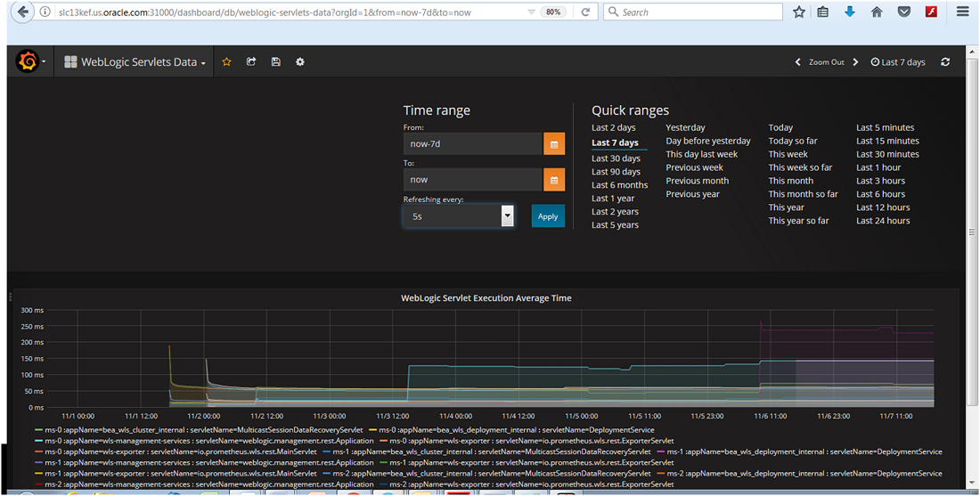
Task: Select the Last 30 days quick range
Action: (616, 159)
